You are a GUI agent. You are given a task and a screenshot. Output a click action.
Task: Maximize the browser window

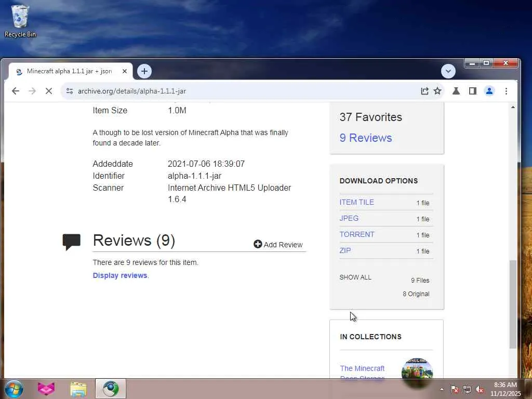486,63
